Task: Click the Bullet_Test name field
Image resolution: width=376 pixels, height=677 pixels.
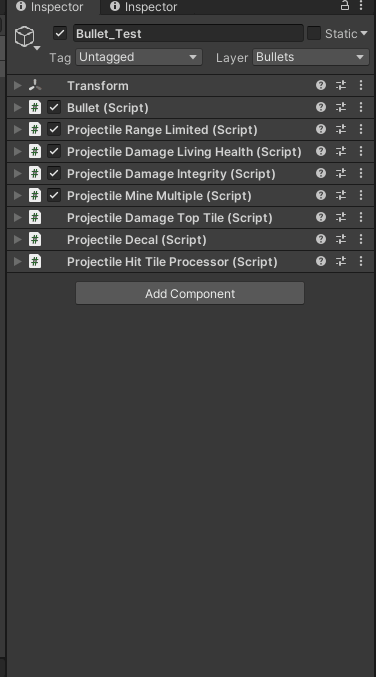Action: [188, 33]
